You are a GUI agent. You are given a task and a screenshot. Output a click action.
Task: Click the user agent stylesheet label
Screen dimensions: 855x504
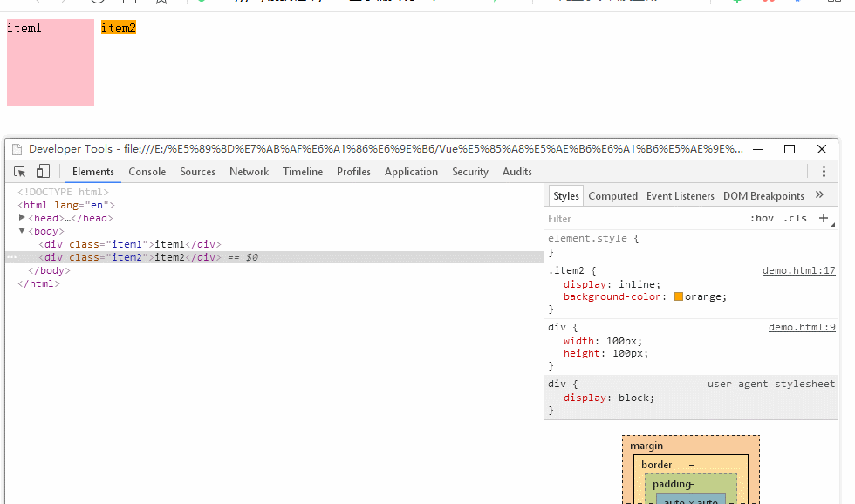[771, 384]
